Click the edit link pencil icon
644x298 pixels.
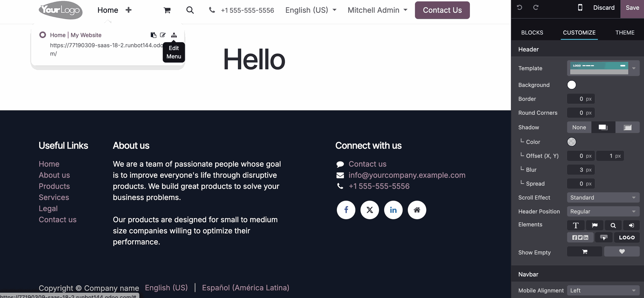tap(163, 35)
